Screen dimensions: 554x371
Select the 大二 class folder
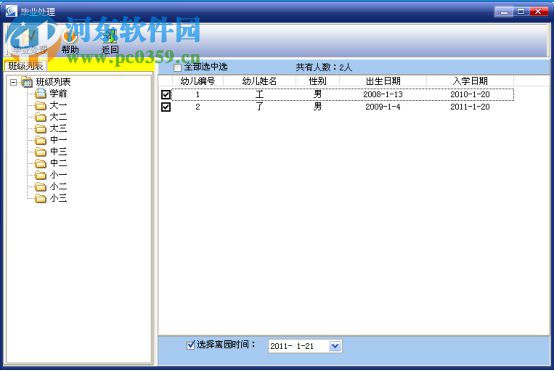point(58,117)
